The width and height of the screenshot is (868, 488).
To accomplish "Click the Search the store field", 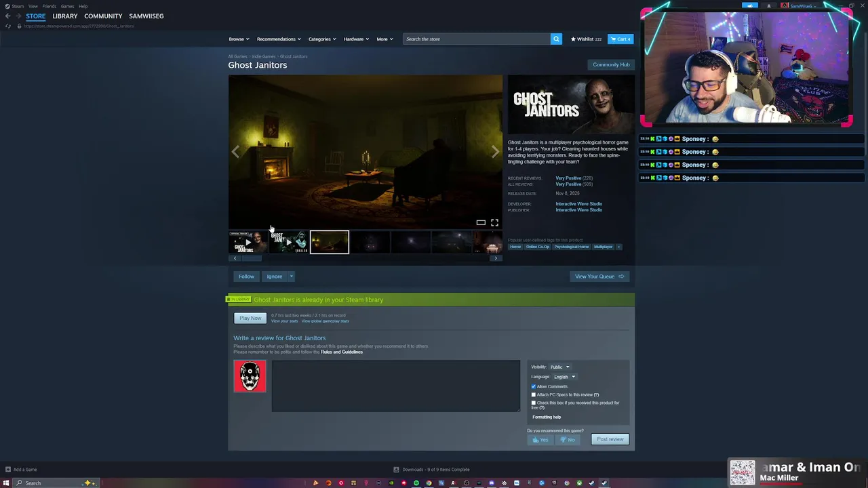I will point(477,39).
